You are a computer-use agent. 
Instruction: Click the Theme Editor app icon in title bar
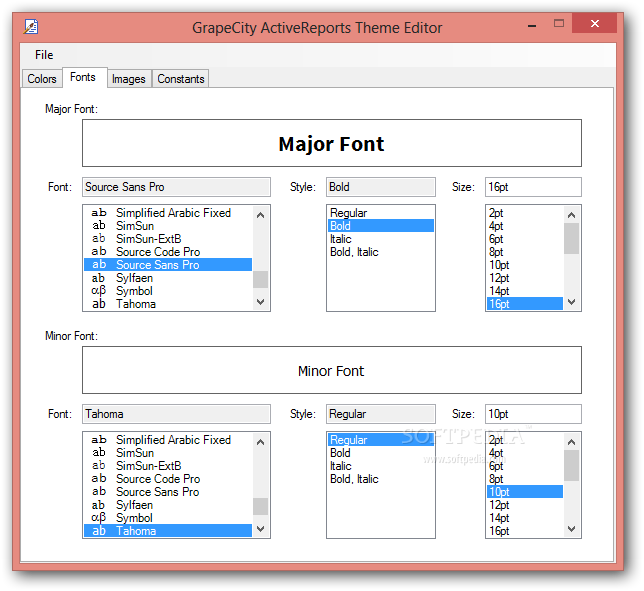(31, 27)
